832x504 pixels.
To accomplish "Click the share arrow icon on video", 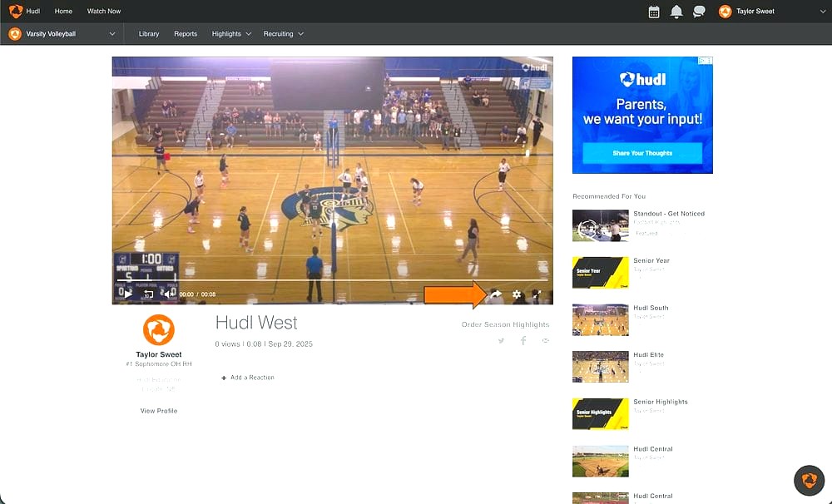I will (496, 294).
